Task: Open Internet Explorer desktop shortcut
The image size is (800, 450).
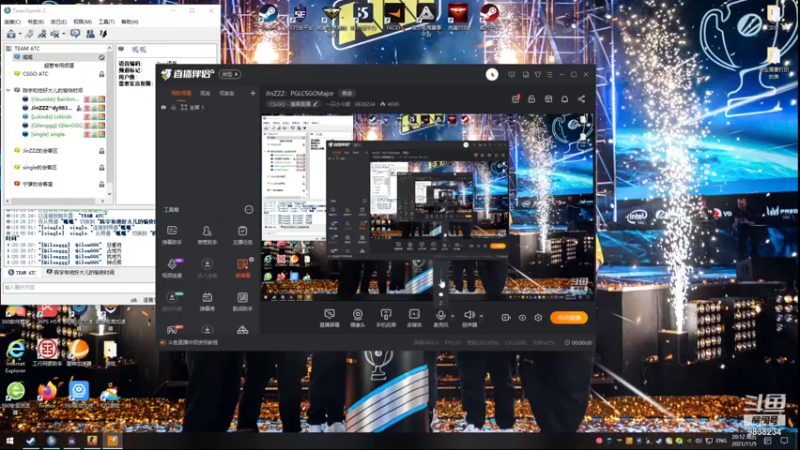Action: (x=15, y=356)
